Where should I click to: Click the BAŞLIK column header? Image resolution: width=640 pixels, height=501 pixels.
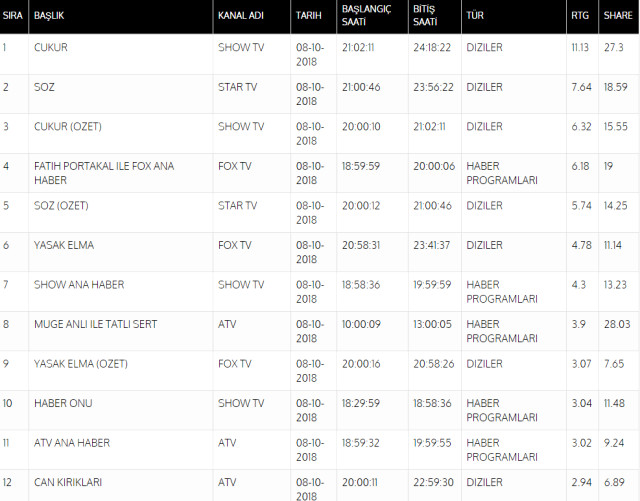click(x=48, y=18)
